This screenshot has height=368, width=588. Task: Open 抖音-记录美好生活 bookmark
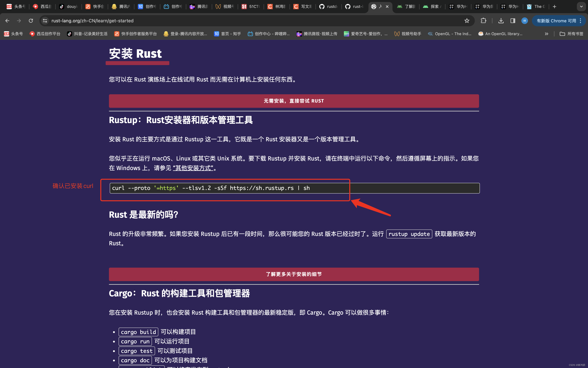point(87,34)
